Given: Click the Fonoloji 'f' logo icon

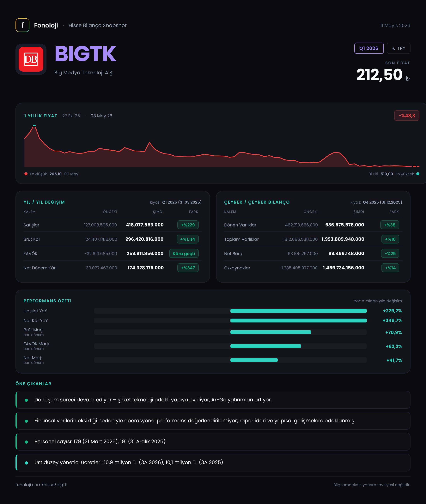Looking at the screenshot, I should (x=22, y=25).
